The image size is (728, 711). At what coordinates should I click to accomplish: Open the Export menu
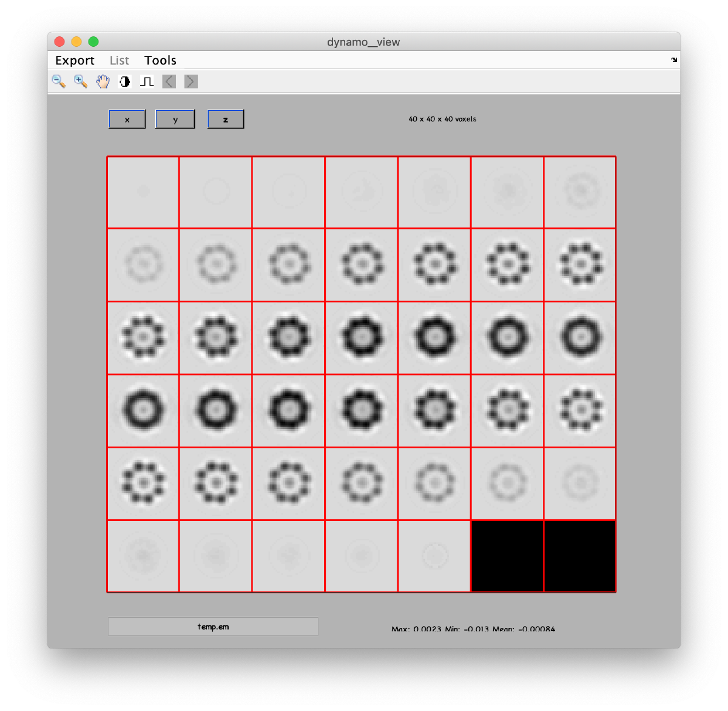(x=75, y=60)
